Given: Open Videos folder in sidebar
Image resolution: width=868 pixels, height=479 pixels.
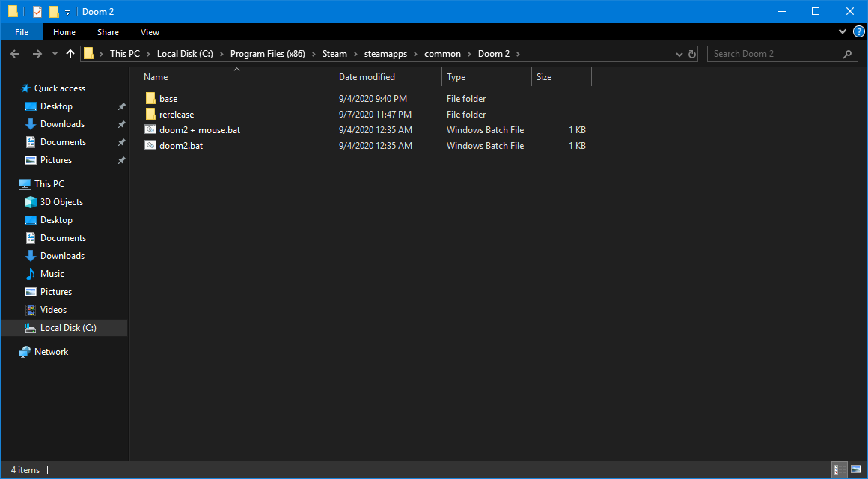Looking at the screenshot, I should coord(53,310).
